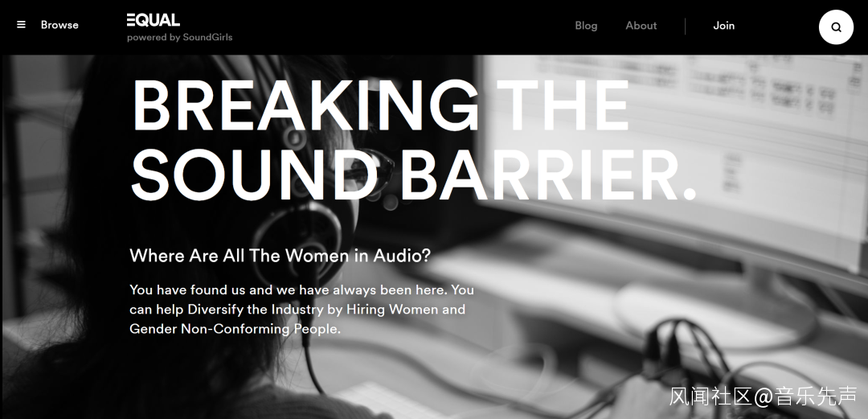Viewport: 868px width, 419px height.
Task: Click the 风闻社区@音乐先声 watermark
Action: (763, 396)
